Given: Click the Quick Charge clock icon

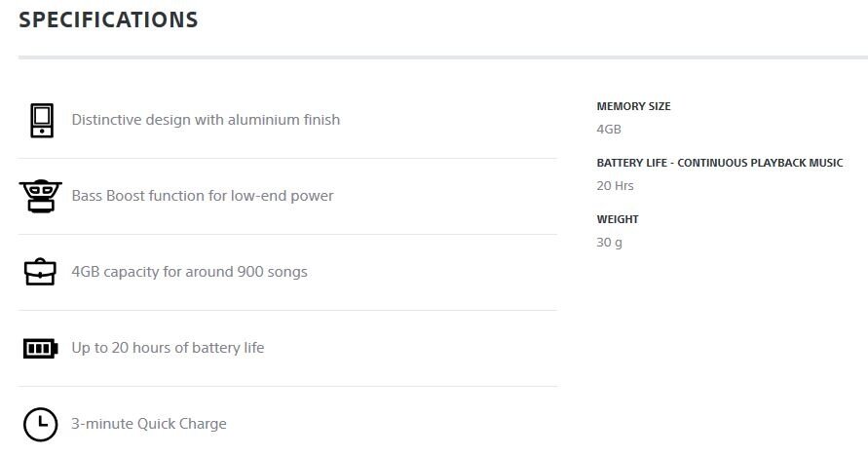Looking at the screenshot, I should tap(40, 425).
